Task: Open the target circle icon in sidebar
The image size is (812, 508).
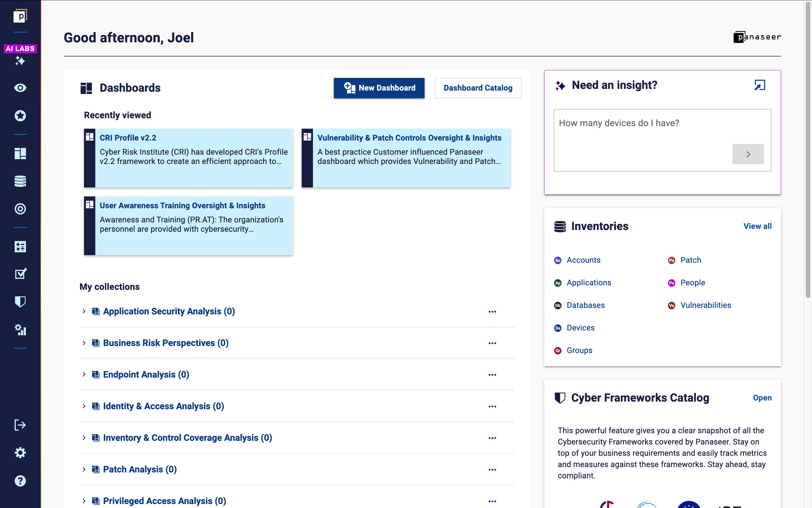Action: 20,209
